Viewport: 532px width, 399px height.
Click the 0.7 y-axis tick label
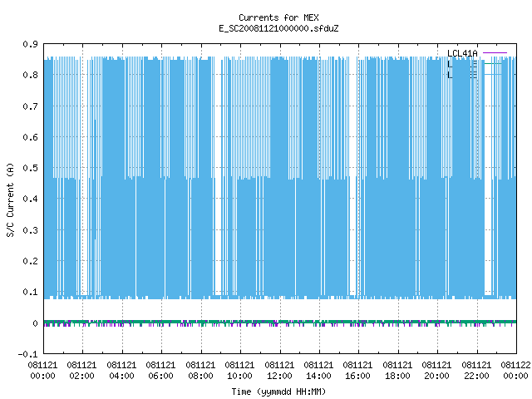(30, 106)
